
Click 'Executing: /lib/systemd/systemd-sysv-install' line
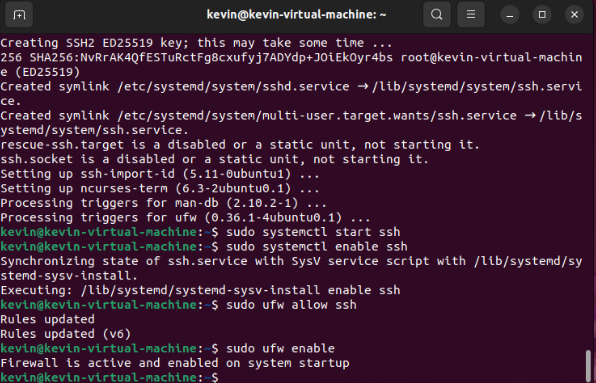point(200,290)
